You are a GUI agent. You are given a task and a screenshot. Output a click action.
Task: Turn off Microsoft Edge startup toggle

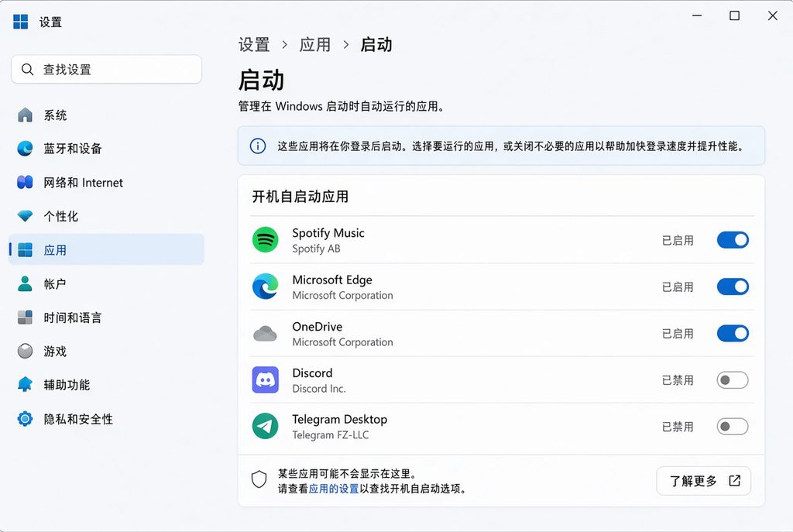(x=733, y=287)
